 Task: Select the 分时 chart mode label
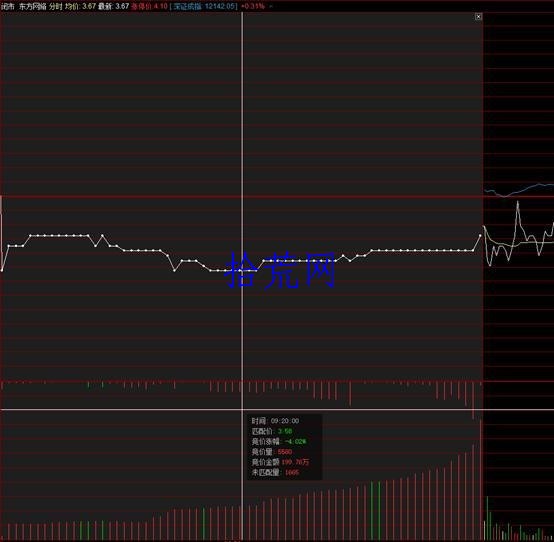[x=55, y=6]
